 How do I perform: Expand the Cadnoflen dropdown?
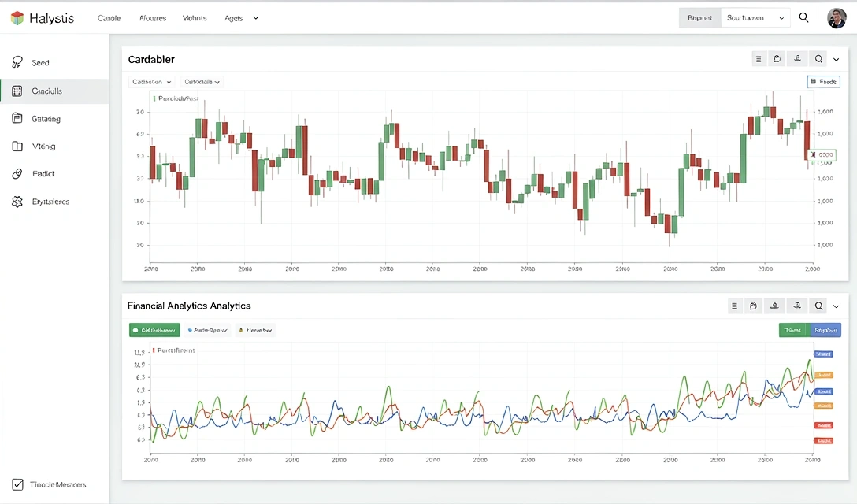pyautogui.click(x=151, y=82)
